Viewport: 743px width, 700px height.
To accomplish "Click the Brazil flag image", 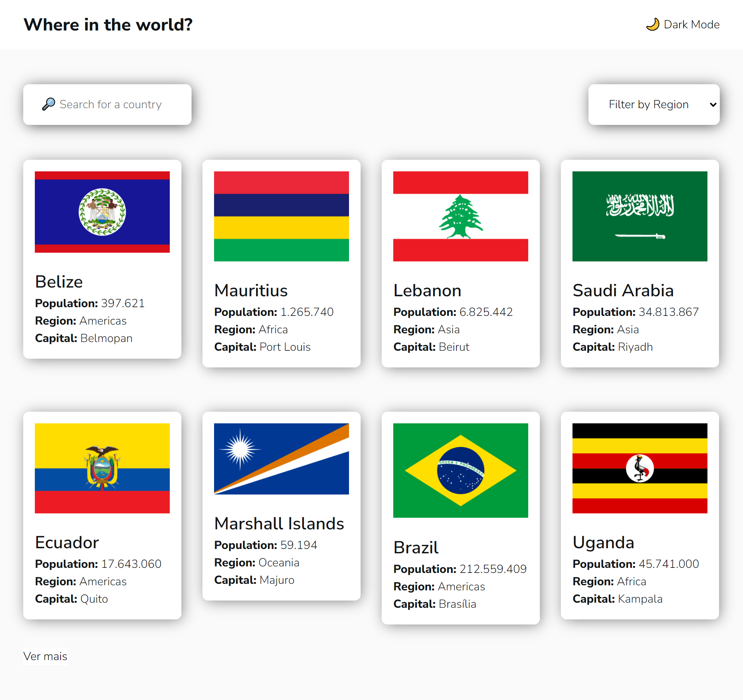I will point(460,471).
